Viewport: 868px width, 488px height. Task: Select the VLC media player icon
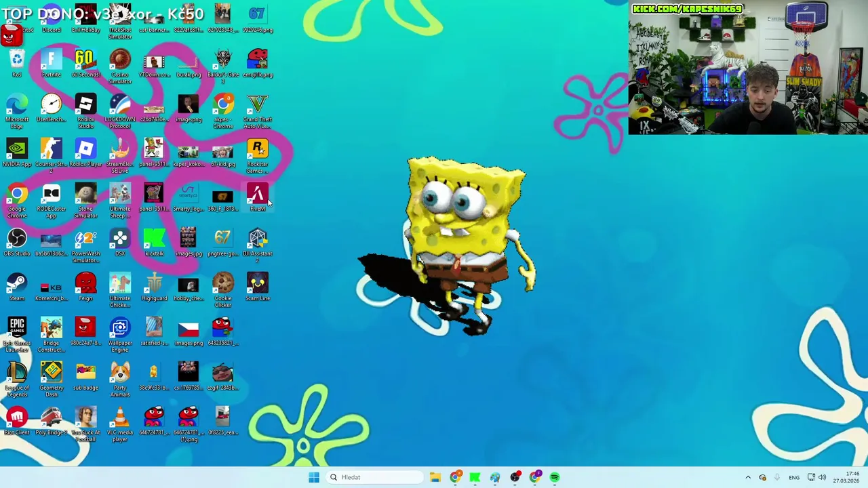tap(120, 424)
